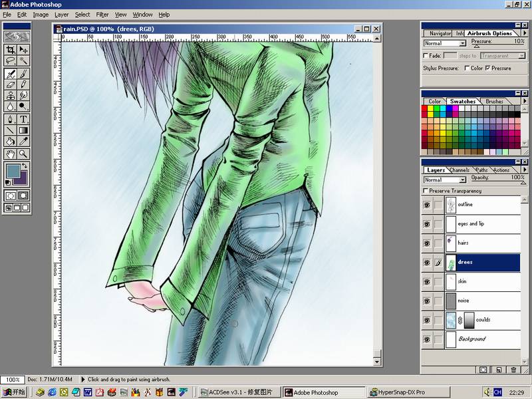532x399 pixels.
Task: Swap foreground and background colors icon
Action: (25, 166)
